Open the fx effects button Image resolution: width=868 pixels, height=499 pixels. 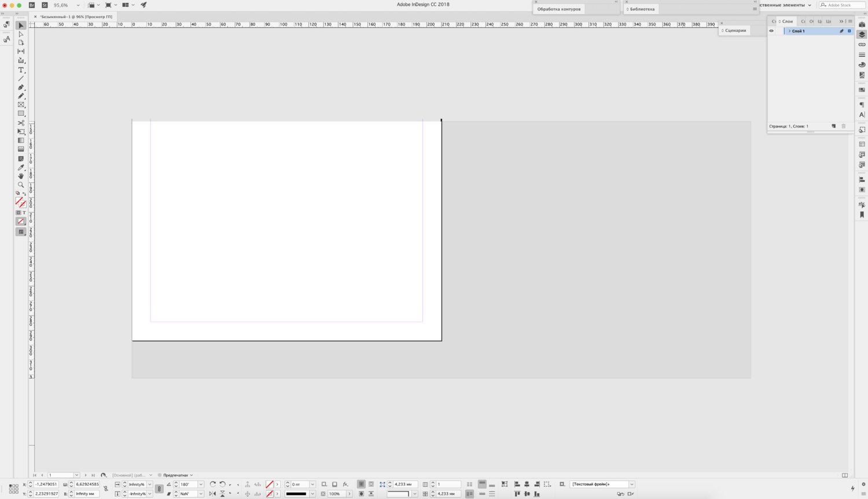[x=345, y=485]
